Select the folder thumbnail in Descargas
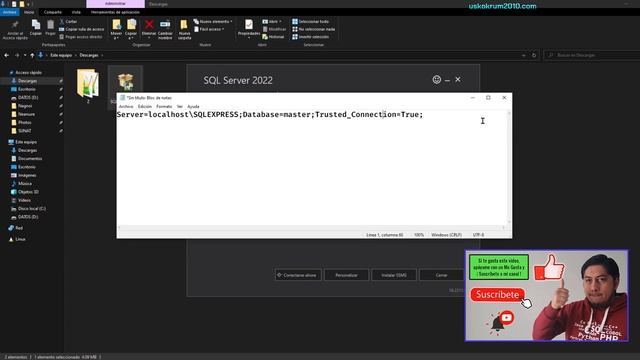This screenshot has height=360, width=640. pos(88,83)
